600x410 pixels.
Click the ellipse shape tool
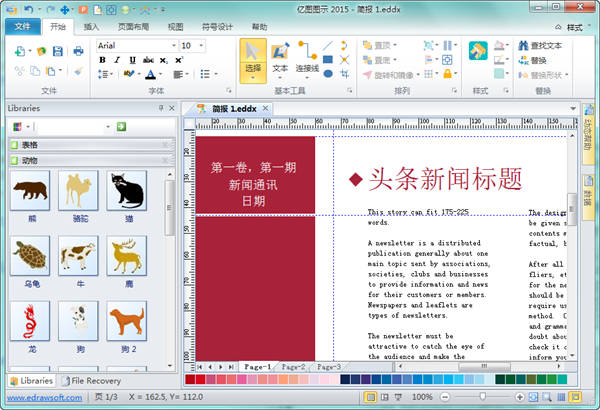pyautogui.click(x=328, y=74)
